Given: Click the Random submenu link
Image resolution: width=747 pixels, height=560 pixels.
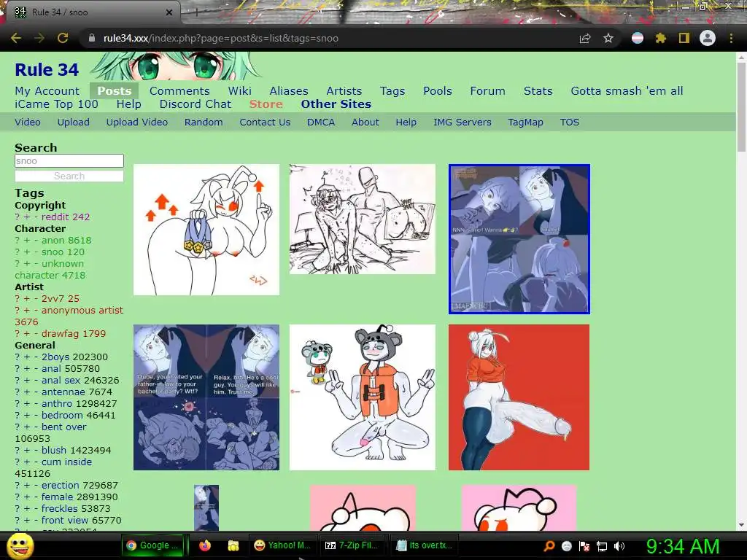Looking at the screenshot, I should click(204, 122).
